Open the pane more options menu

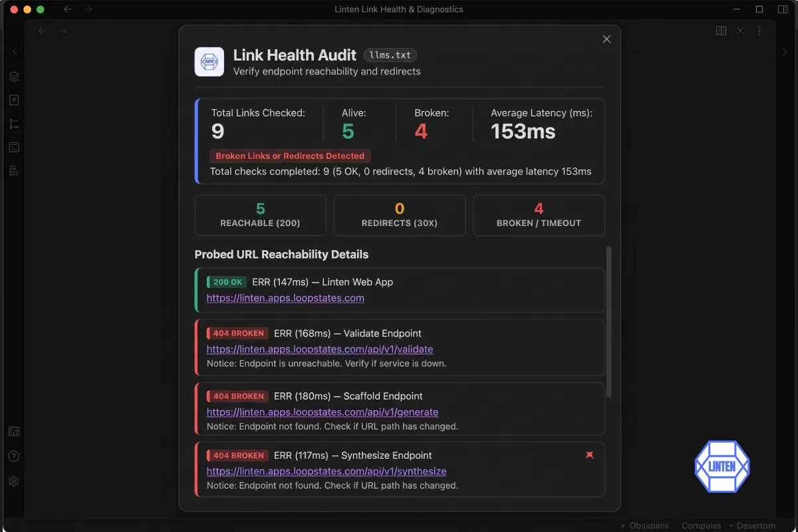pyautogui.click(x=759, y=31)
